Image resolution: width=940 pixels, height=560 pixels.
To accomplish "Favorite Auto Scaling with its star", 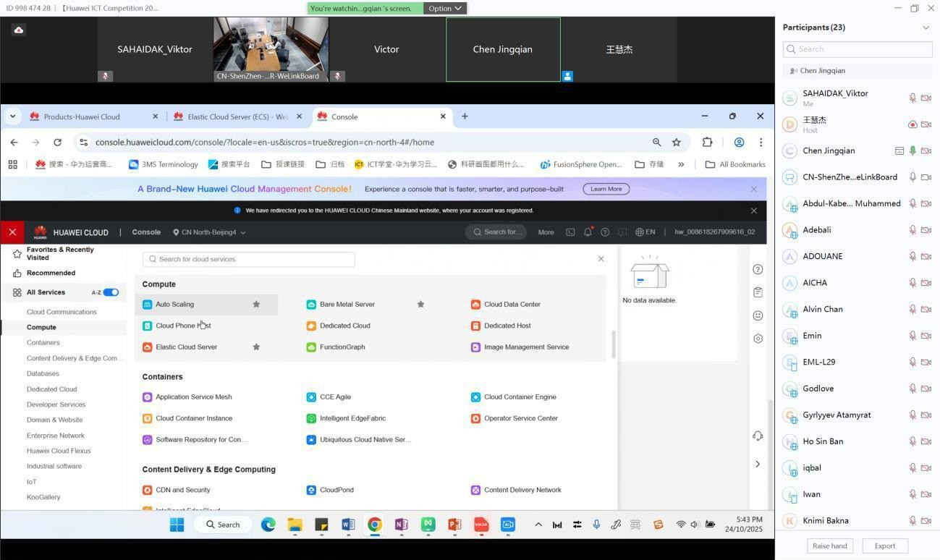I will (x=256, y=305).
